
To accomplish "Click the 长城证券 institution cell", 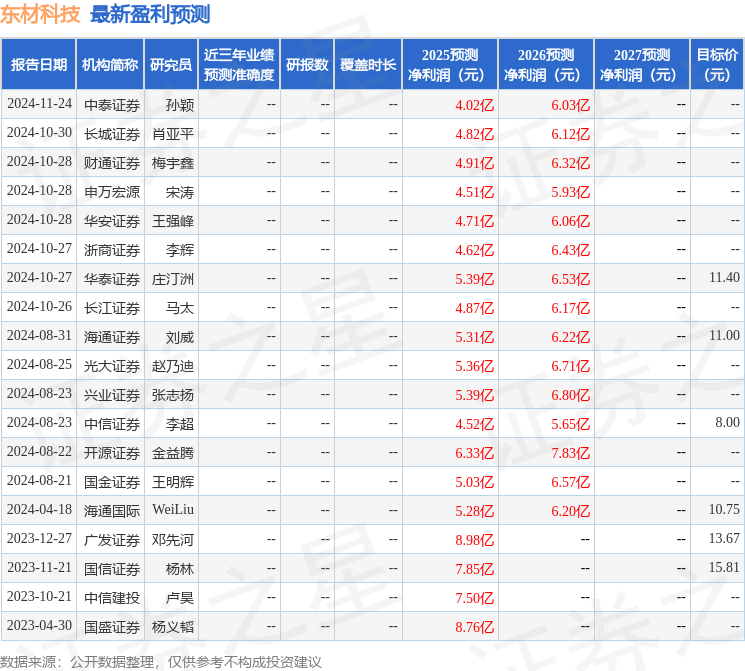I will click(112, 134).
